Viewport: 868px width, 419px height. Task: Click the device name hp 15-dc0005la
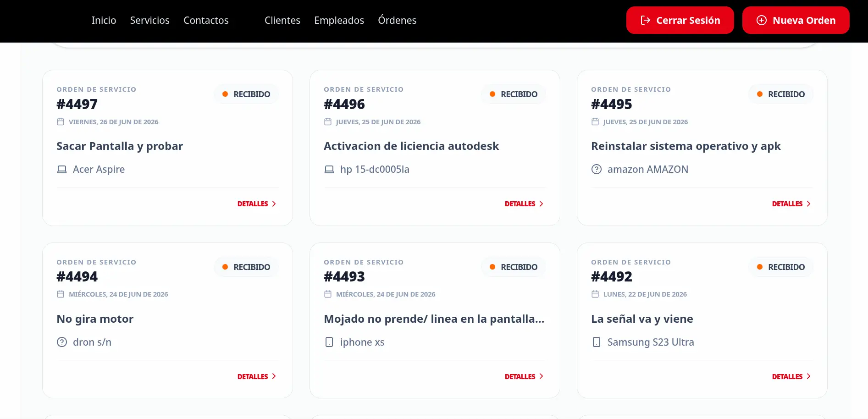click(375, 170)
